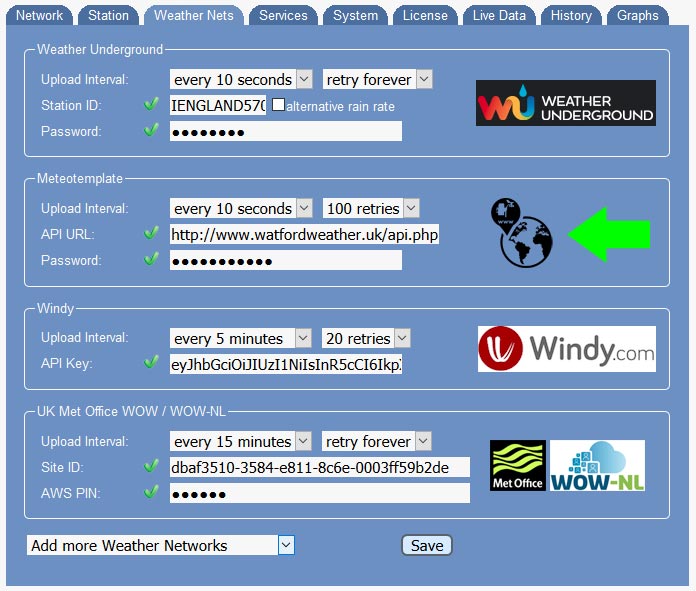Open Windy every 5 minutes dropdown
The height and width of the screenshot is (591, 696).
(241, 338)
